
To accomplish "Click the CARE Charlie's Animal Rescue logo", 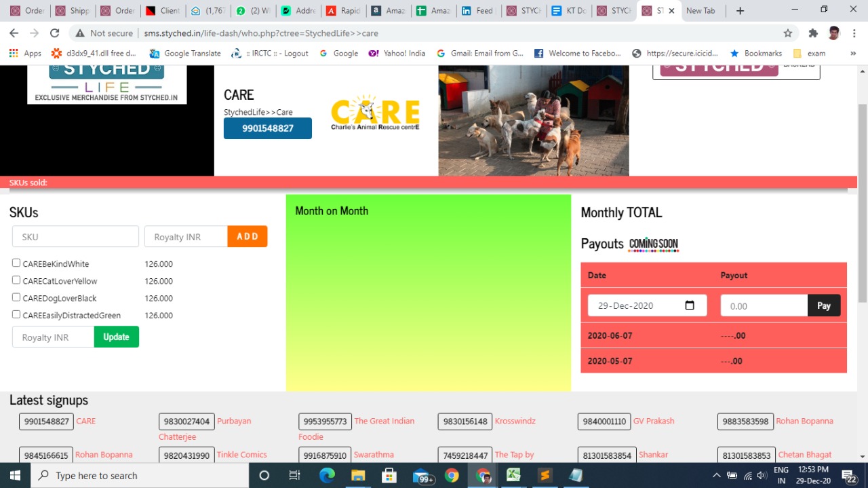I will pos(375,113).
